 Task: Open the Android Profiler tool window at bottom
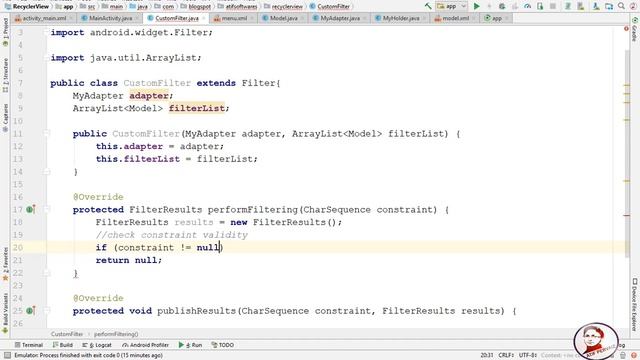[x=145, y=345]
